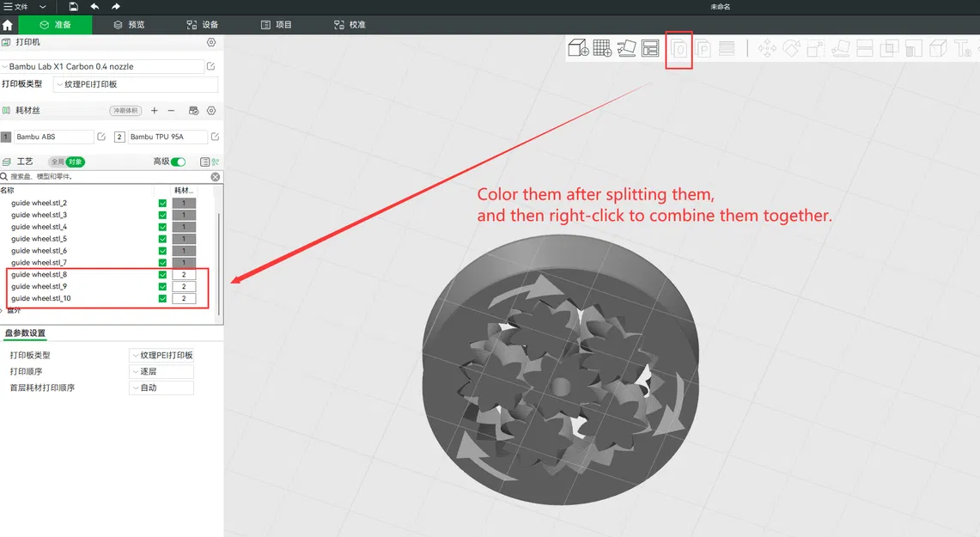Switch to the 设备 tab
The width and height of the screenshot is (980, 537).
point(203,25)
